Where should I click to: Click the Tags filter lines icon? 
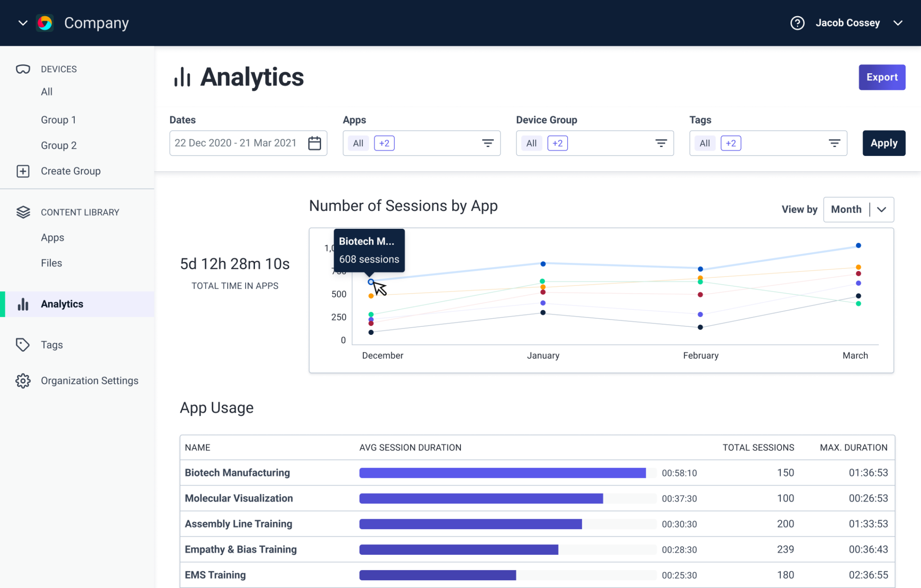tap(834, 143)
